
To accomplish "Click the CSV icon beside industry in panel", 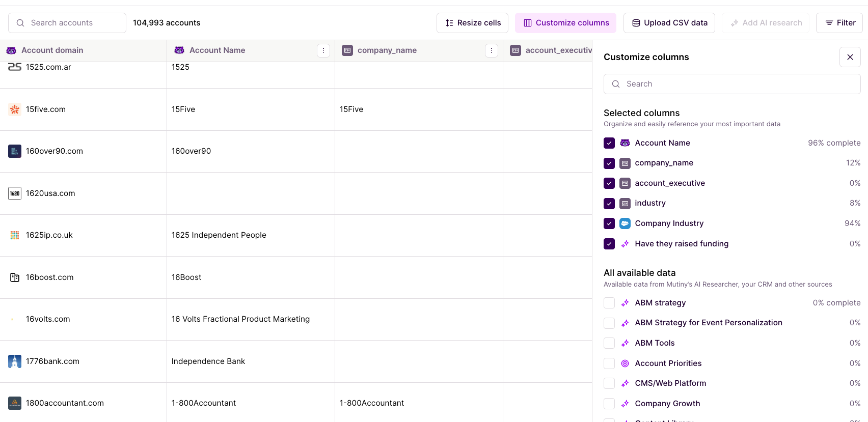I will tap(625, 204).
